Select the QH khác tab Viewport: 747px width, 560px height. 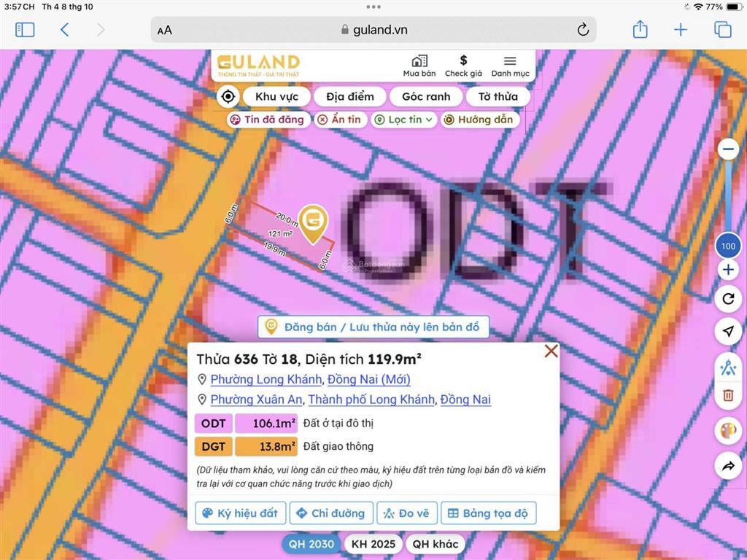435,544
